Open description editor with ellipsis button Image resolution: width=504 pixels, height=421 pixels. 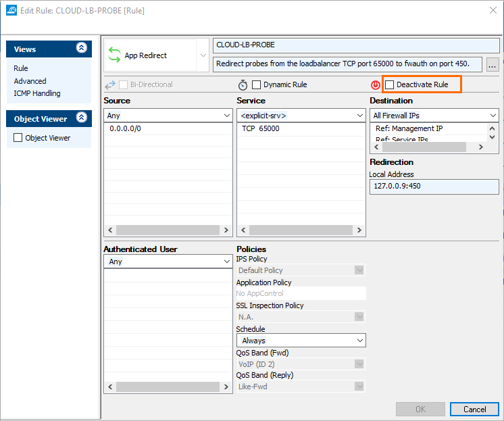(x=492, y=65)
